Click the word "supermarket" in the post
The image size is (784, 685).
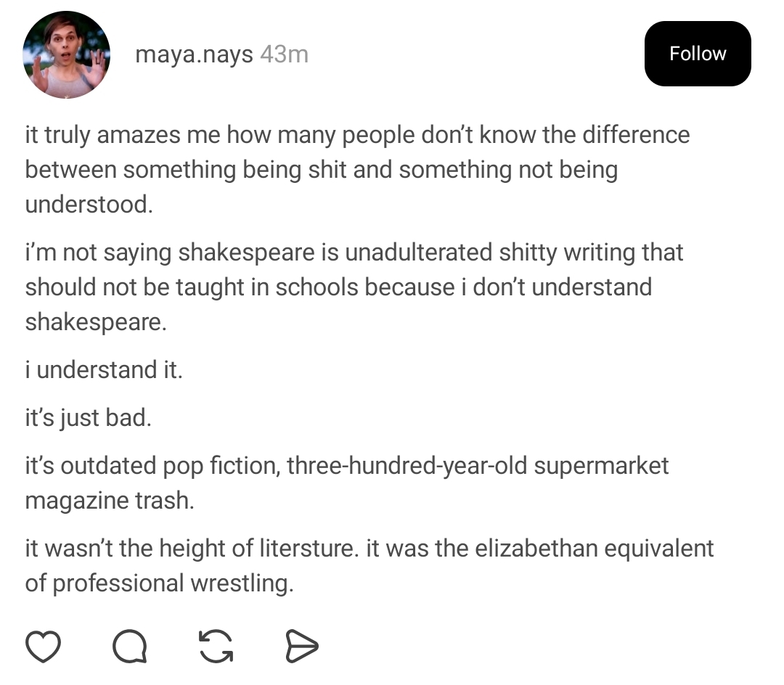[x=601, y=465]
